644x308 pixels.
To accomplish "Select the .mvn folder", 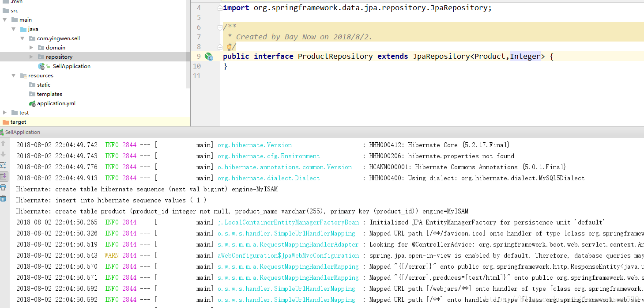I will click(17, 1).
